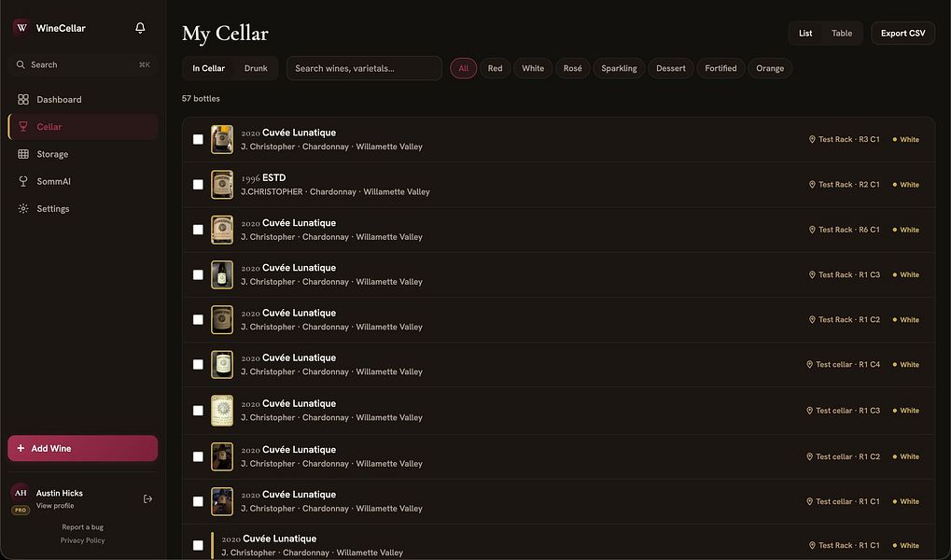
Task: Check the Test cellar R1 C1 bottle checkbox
Action: coord(198,502)
